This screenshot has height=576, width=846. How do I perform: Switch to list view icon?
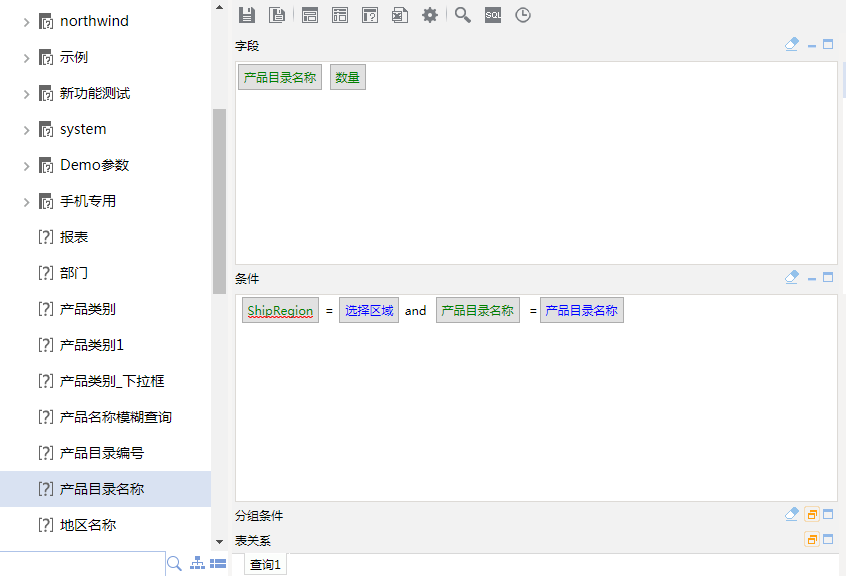tap(218, 564)
